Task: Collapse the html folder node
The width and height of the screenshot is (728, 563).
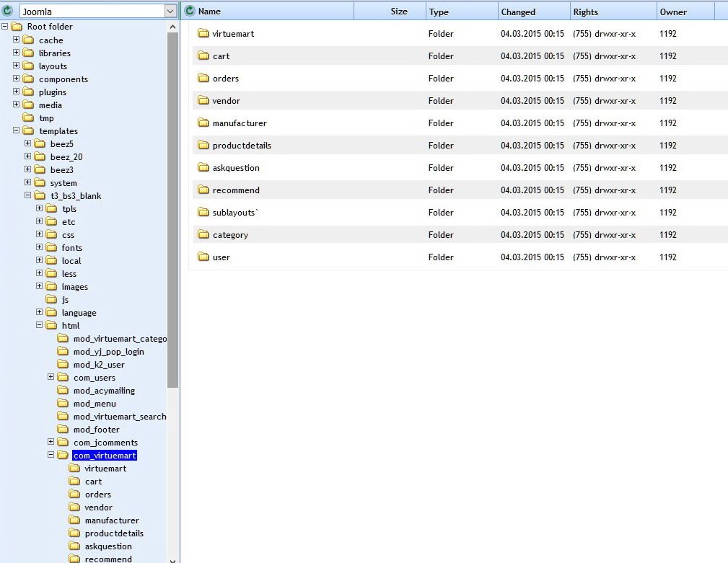Action: point(40,325)
